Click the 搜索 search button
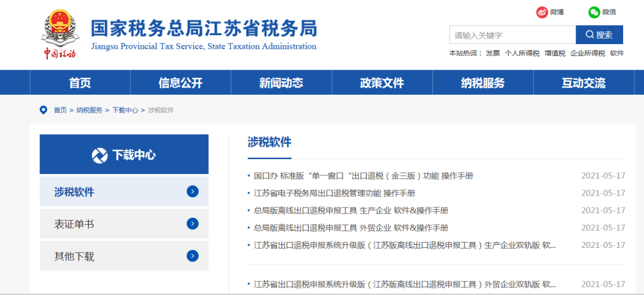 [x=599, y=35]
